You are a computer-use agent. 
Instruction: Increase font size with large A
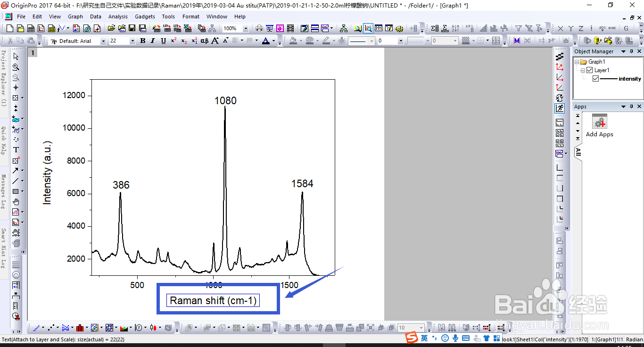coord(215,41)
